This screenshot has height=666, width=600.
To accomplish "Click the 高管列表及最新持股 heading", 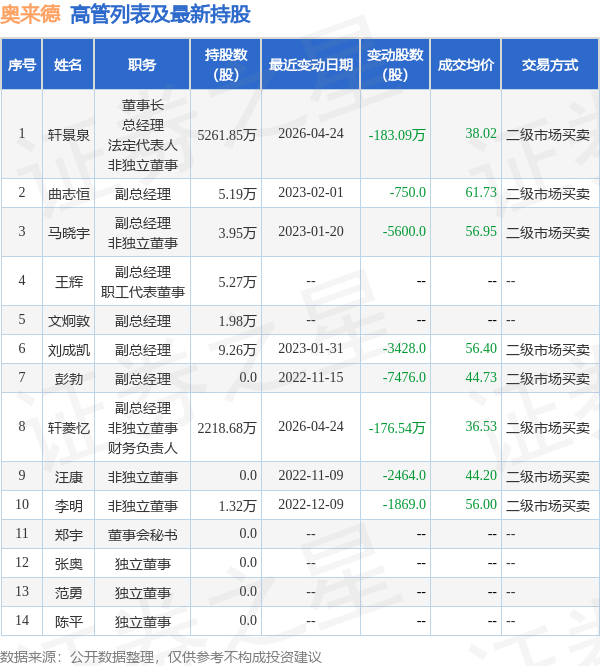I will click(160, 14).
